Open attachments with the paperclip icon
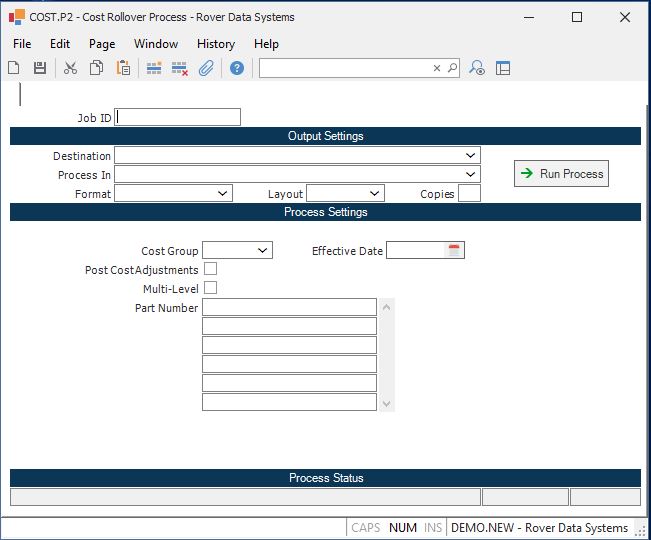Screen dimensions: 651x540 pos(206,68)
